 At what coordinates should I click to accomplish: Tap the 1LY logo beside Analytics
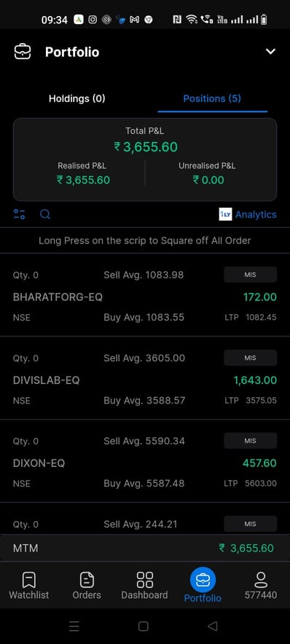click(225, 214)
